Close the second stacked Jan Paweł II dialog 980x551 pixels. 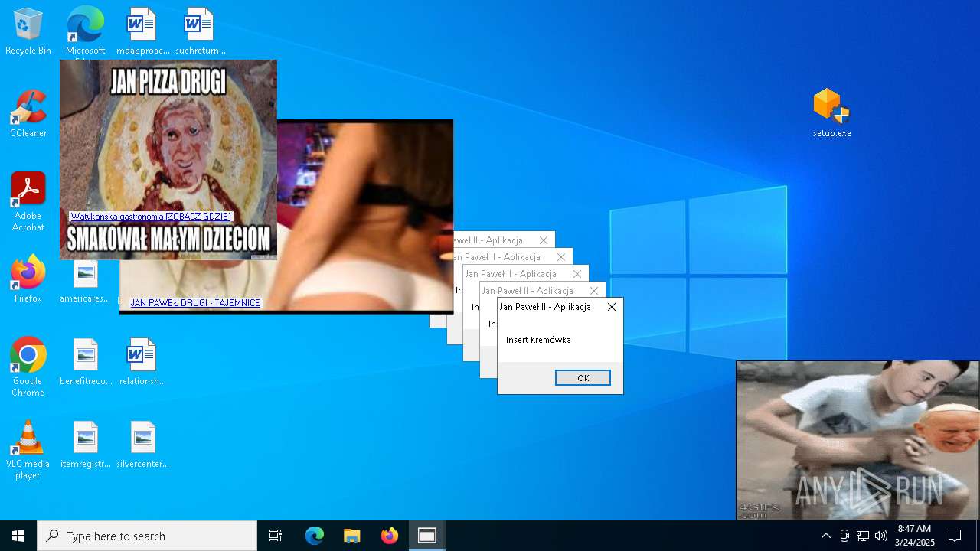coord(594,291)
